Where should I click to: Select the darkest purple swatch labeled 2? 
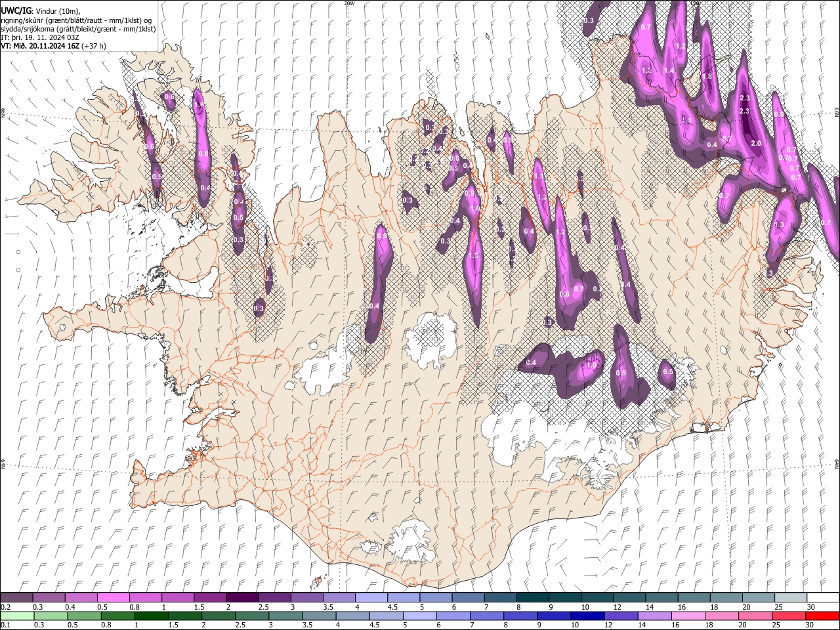point(242,598)
